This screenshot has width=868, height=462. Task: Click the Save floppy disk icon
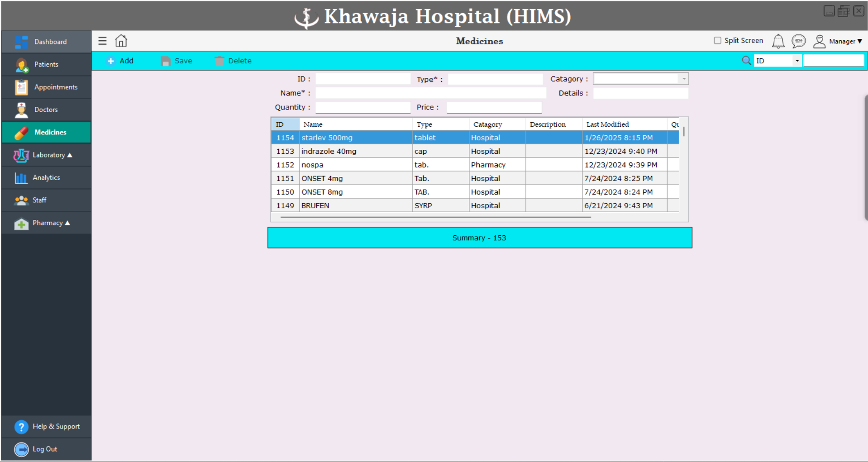tap(166, 61)
